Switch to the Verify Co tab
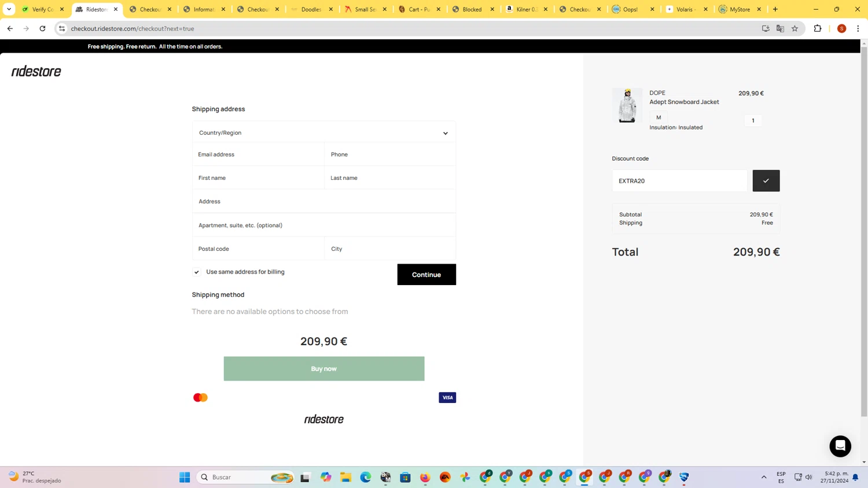 (x=42, y=9)
